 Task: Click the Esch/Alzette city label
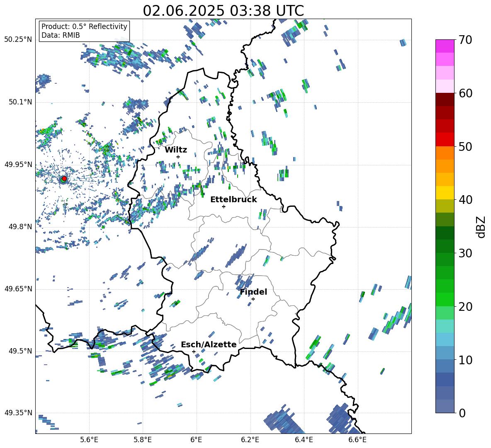(209, 344)
